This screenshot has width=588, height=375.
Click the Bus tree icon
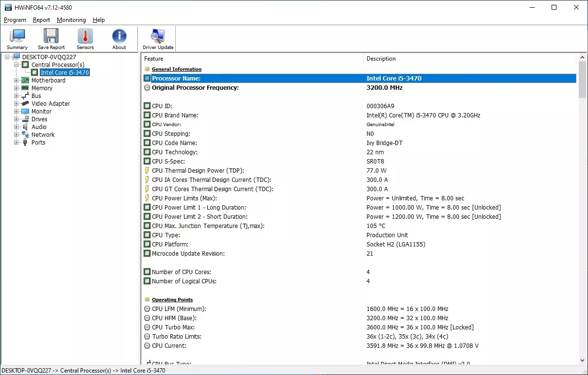[x=25, y=96]
